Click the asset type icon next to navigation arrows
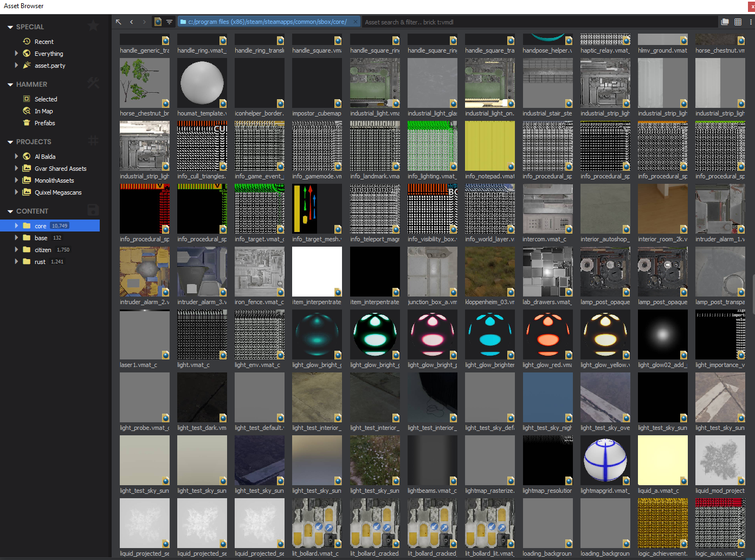This screenshot has height=560, width=755. tap(157, 22)
